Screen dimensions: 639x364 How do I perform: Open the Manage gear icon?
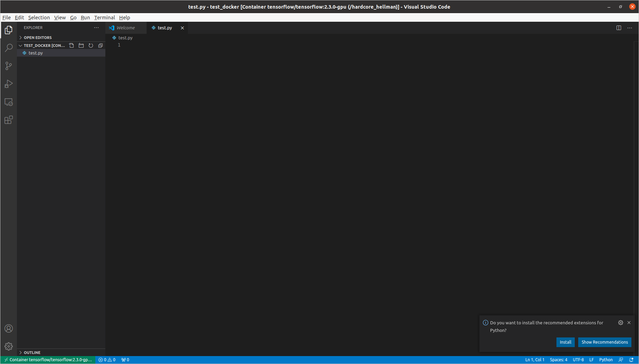9,346
